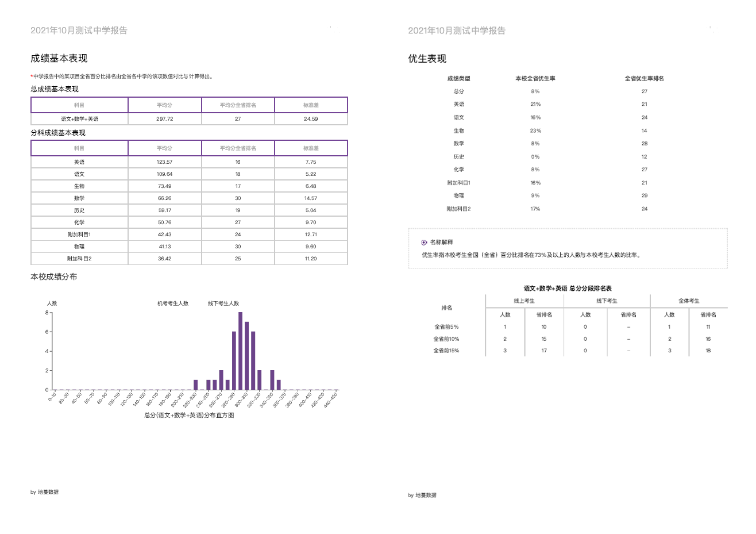Click the 人数 y-axis label

click(x=52, y=304)
